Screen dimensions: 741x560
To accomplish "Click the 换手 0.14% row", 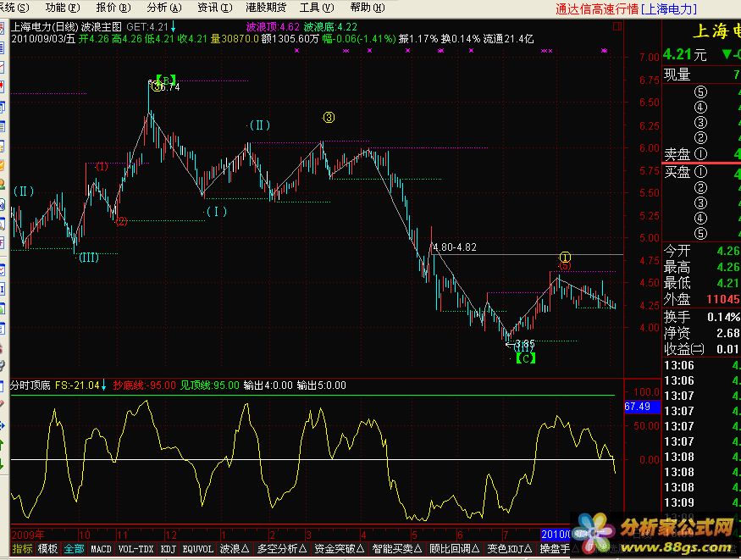I will tap(702, 317).
